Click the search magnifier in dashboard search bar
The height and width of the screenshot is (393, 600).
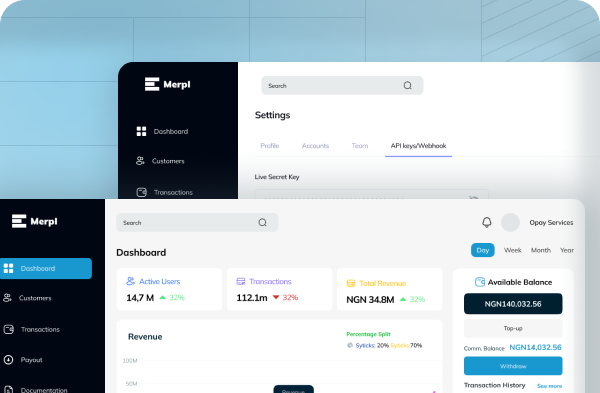[x=262, y=222]
